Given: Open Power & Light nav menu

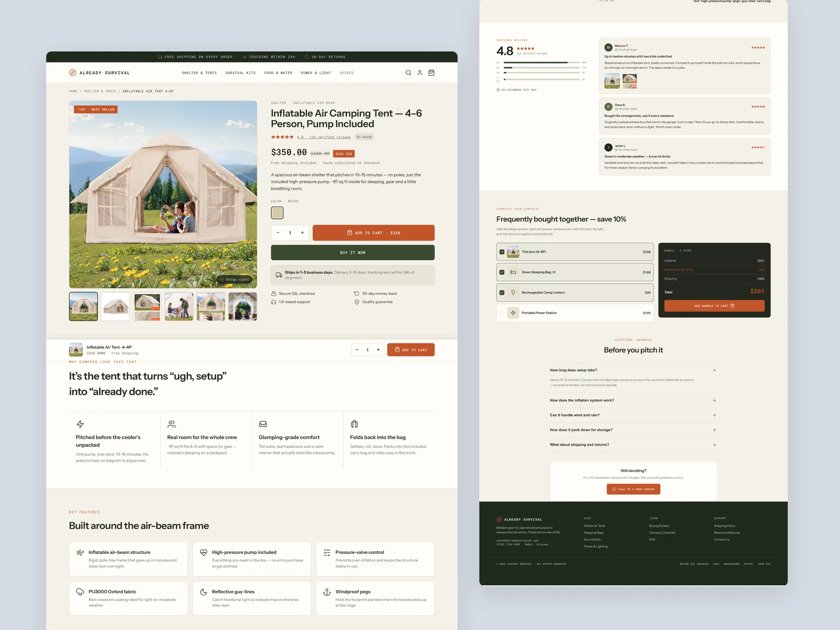Looking at the screenshot, I should point(316,73).
